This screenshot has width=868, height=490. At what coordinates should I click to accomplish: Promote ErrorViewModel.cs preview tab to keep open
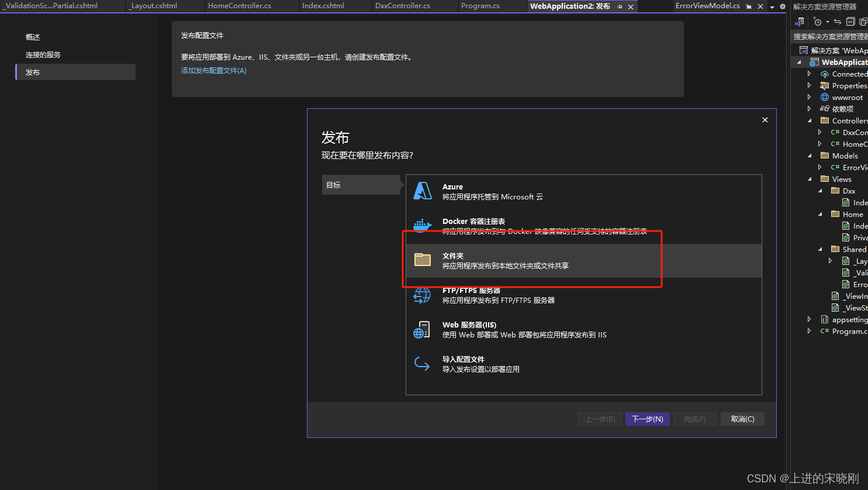749,6
